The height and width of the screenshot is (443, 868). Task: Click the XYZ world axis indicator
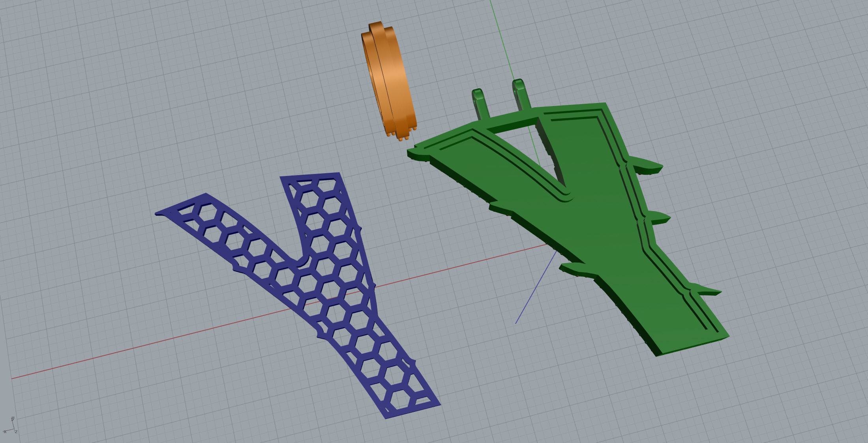click(x=10, y=426)
